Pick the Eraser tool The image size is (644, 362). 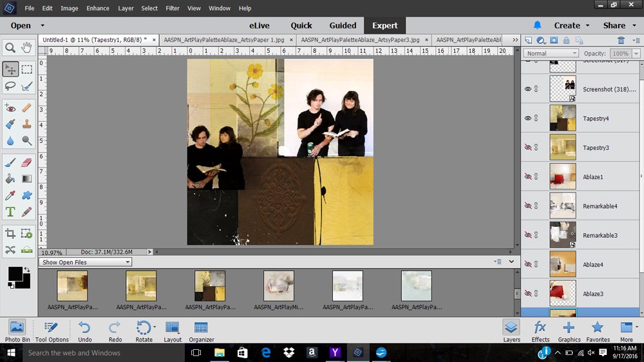point(26,163)
